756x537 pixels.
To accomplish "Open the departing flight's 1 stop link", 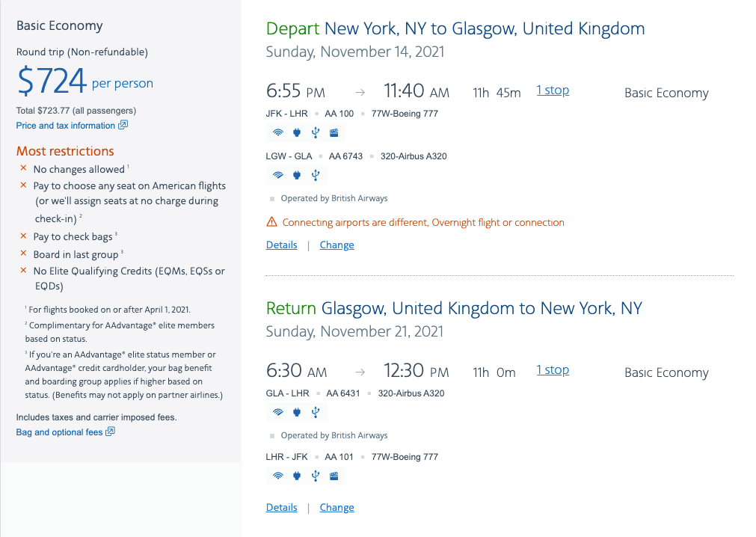I will click(553, 90).
